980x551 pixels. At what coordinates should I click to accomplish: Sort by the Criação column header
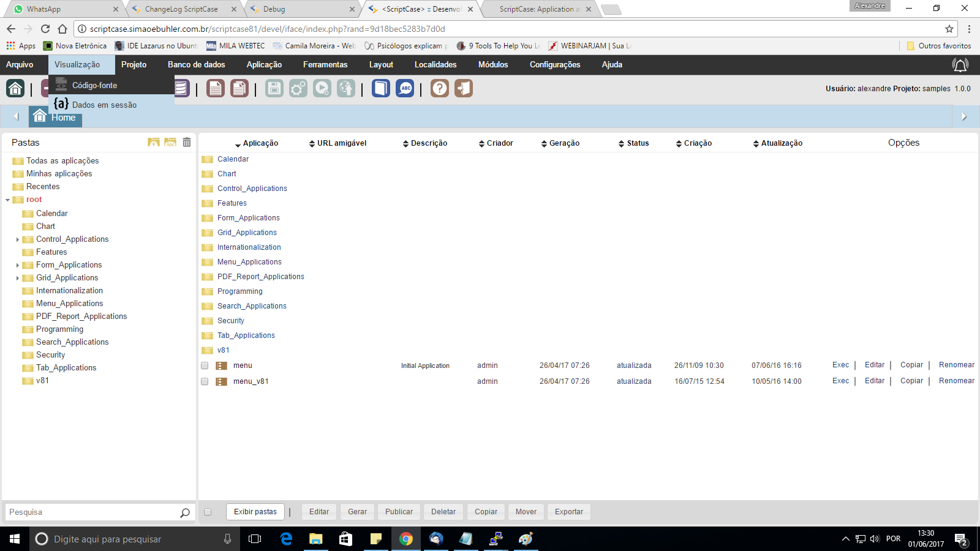point(697,143)
